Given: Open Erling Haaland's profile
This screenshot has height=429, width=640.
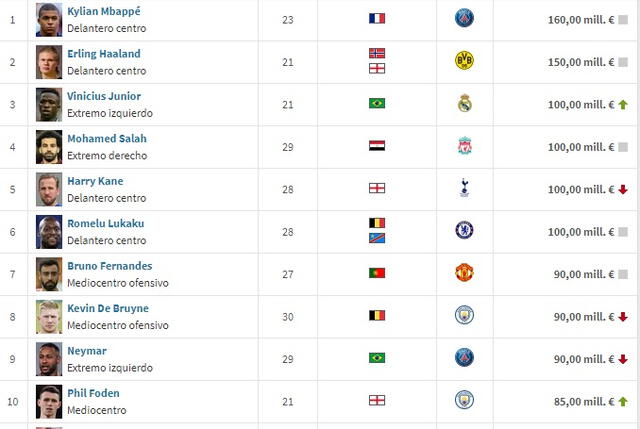Looking at the screenshot, I should point(104,54).
